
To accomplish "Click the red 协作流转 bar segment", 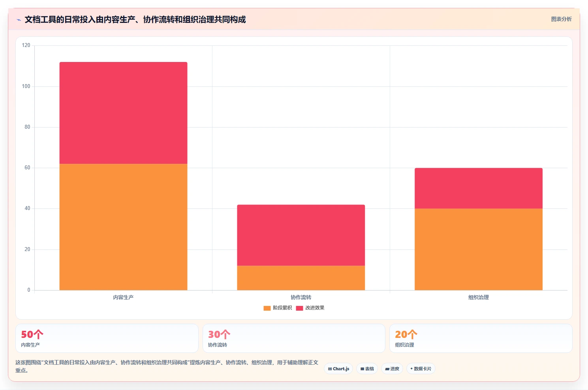I will 301,235.
